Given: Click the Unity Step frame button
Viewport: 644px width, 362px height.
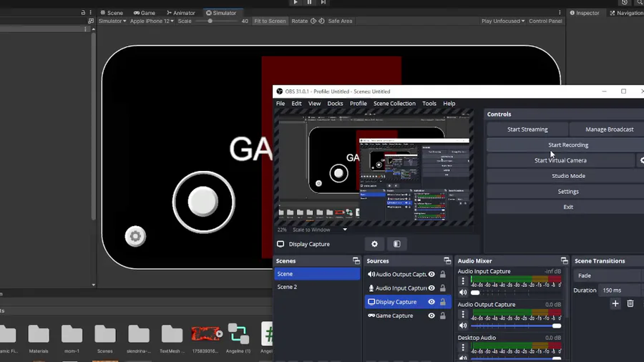Looking at the screenshot, I should tap(323, 2).
